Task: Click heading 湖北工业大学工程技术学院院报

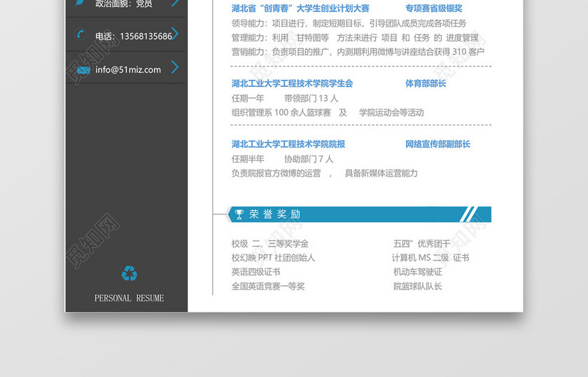Action: click(288, 144)
